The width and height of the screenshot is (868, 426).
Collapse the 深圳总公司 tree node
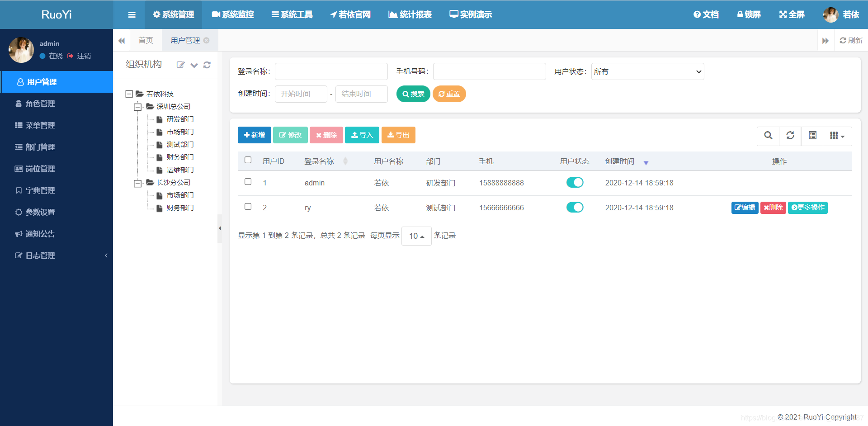click(x=137, y=107)
